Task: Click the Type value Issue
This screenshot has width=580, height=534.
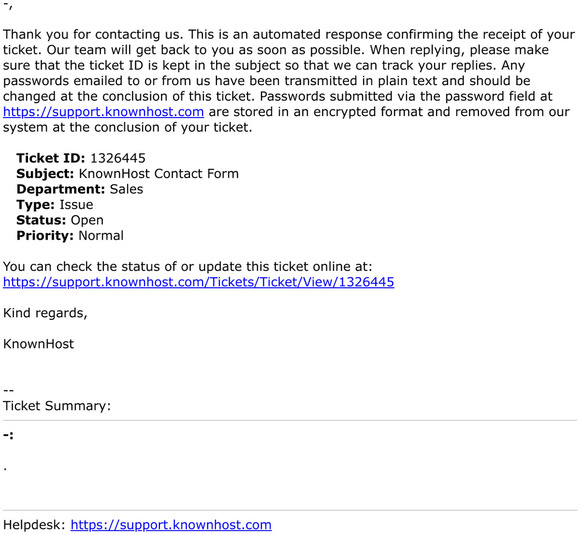Action: coord(76,205)
